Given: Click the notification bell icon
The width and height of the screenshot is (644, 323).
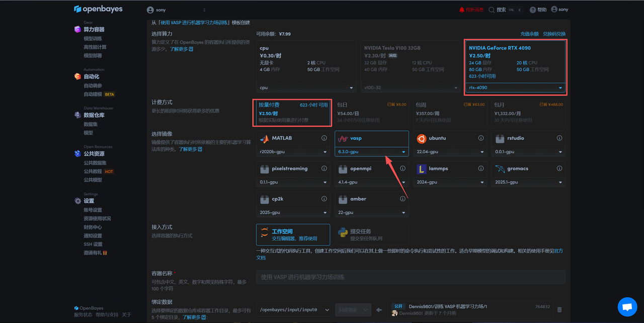Looking at the screenshot, I should click(x=462, y=10).
